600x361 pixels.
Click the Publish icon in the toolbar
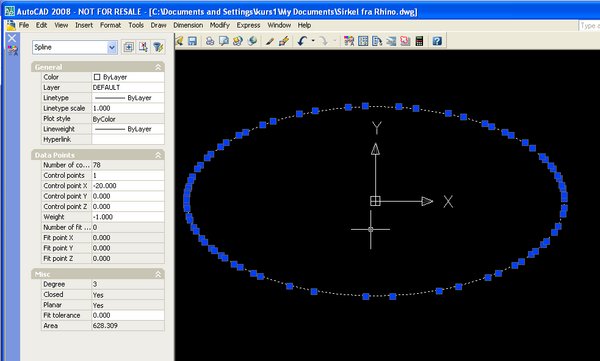tap(238, 41)
